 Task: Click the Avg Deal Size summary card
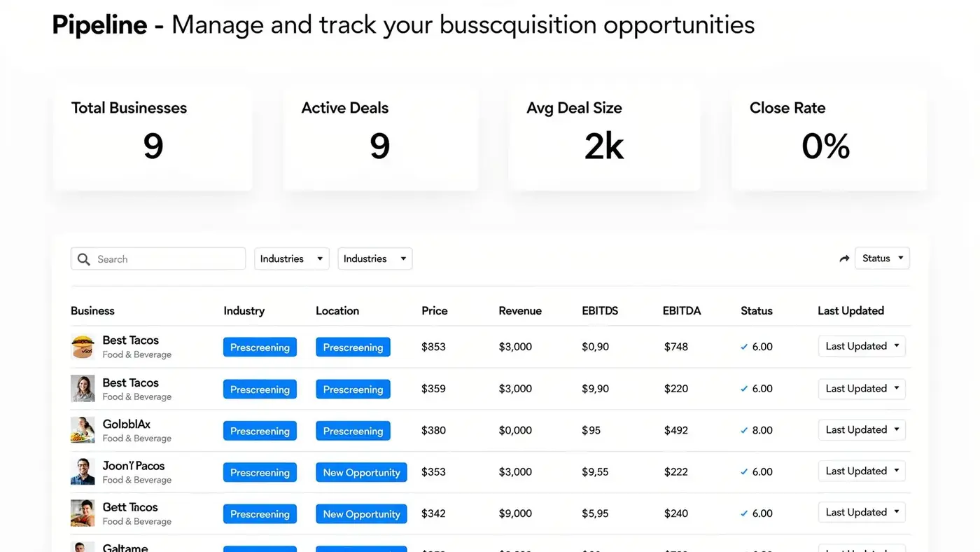pos(604,138)
